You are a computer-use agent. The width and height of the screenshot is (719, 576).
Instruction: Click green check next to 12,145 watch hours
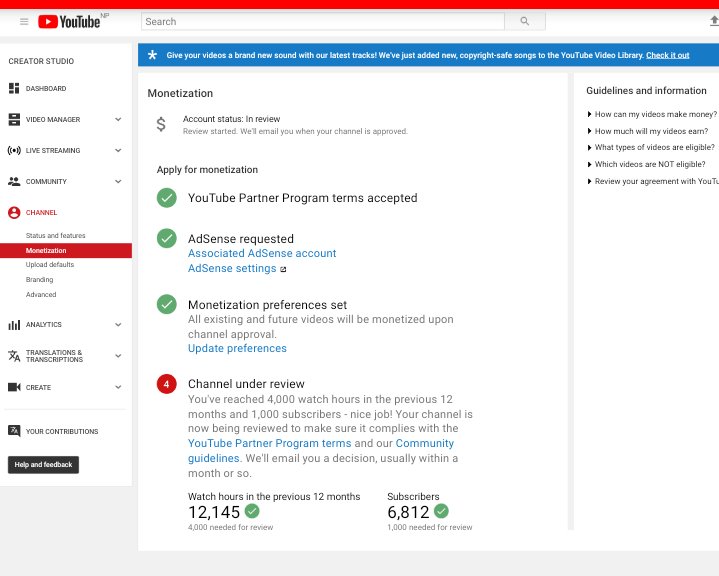coord(252,510)
